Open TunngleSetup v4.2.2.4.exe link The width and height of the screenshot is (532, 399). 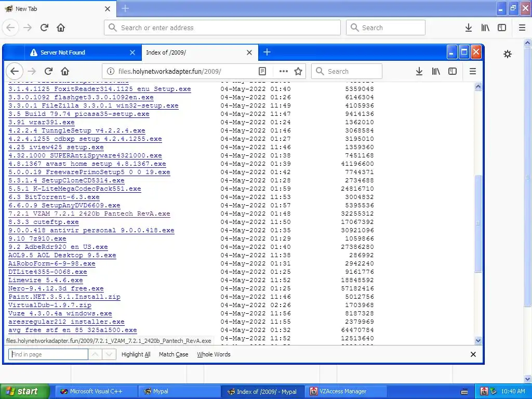click(77, 130)
